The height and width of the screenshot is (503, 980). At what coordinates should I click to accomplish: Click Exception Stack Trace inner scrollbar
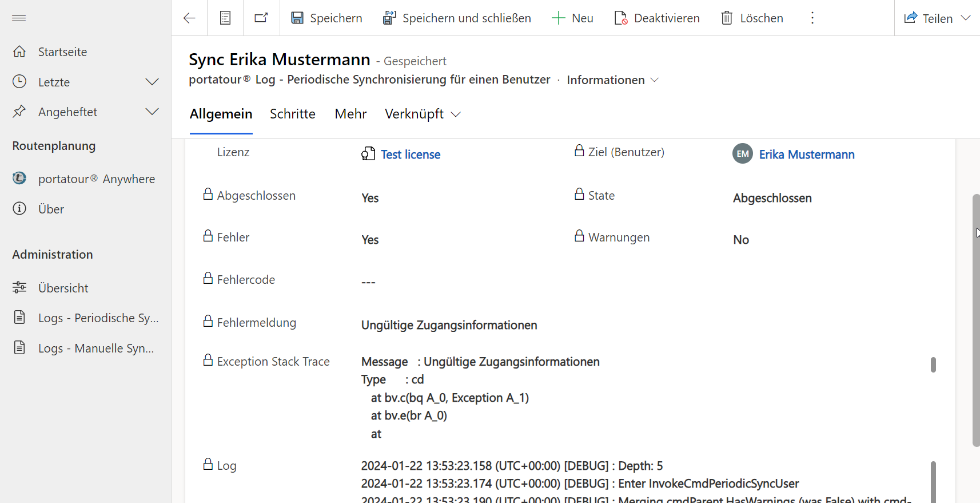pos(933,365)
